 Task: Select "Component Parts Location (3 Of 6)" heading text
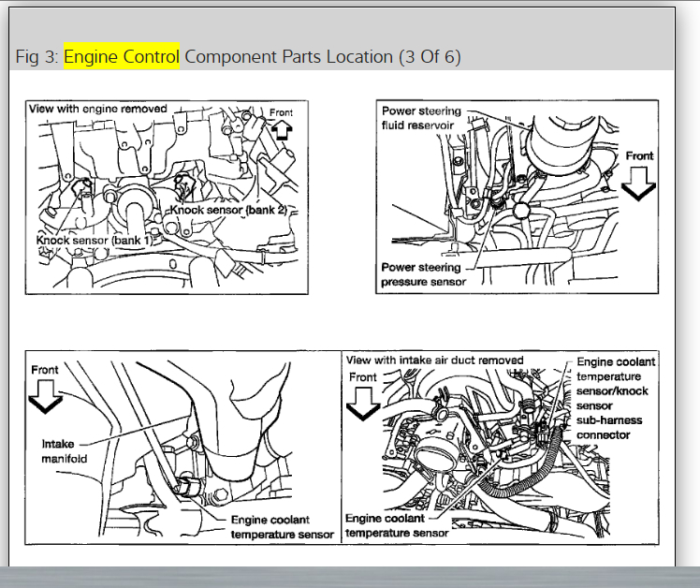tap(322, 57)
